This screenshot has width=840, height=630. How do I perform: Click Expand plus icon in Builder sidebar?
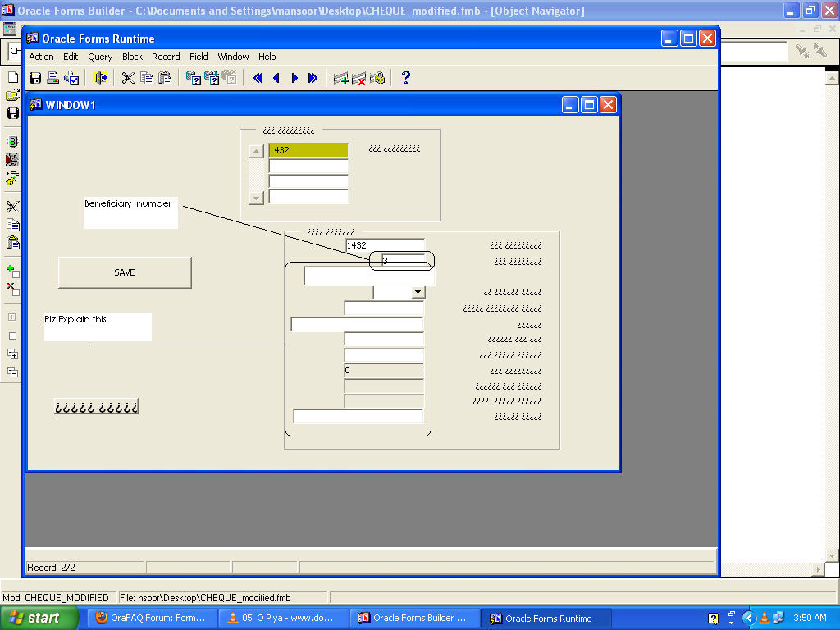point(12,317)
